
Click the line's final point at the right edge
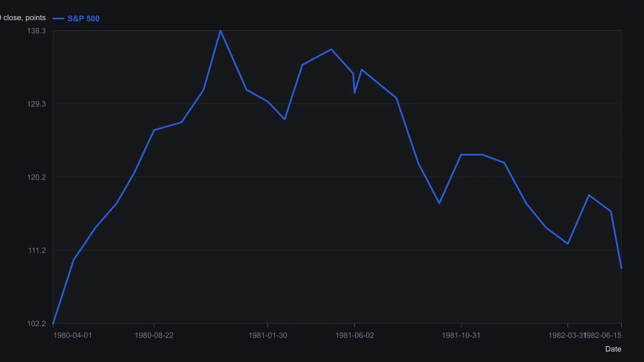click(621, 268)
